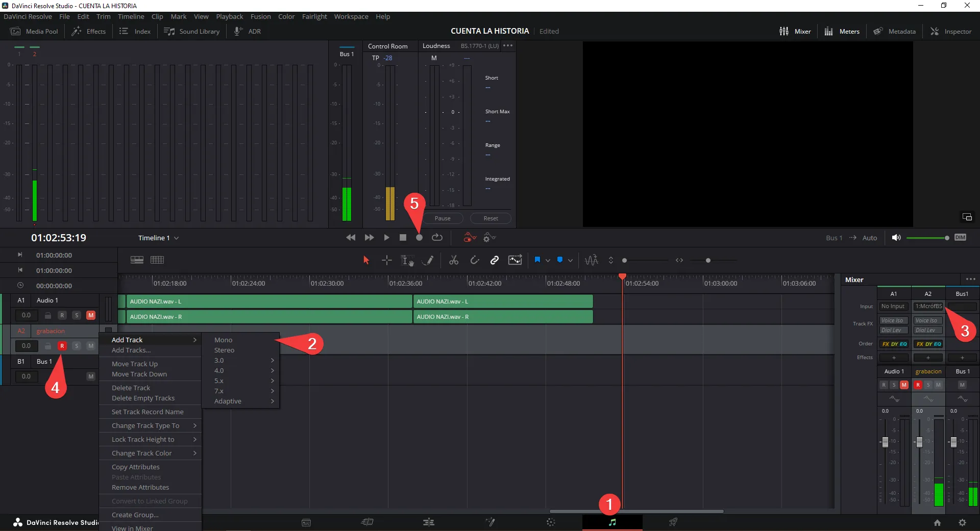Open the Metadata panel
980x531 pixels.
(x=894, y=31)
